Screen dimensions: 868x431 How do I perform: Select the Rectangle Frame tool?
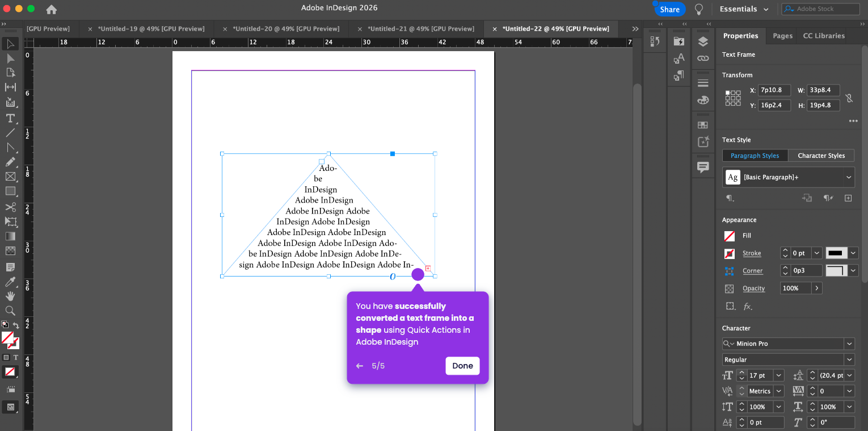coord(10,177)
